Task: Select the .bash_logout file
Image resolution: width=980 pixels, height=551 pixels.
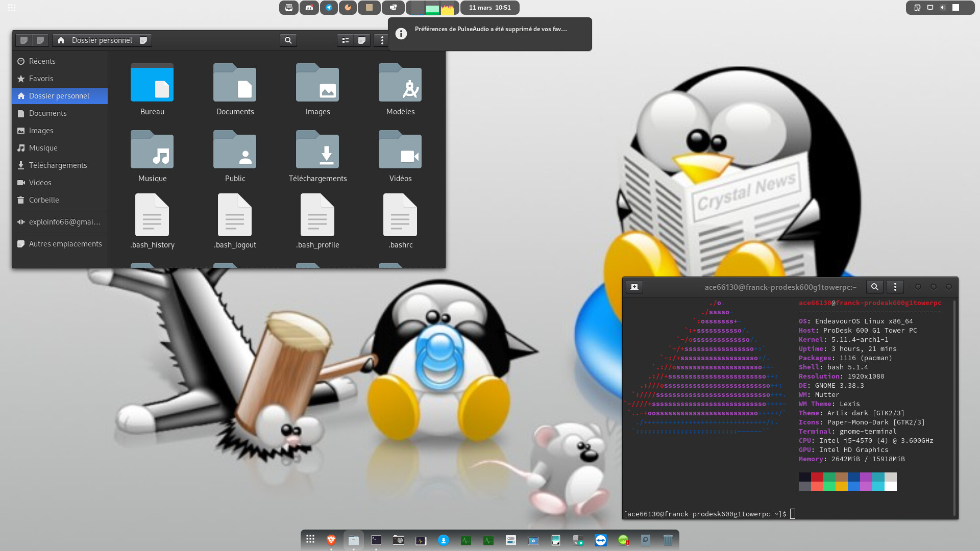Action: click(235, 221)
